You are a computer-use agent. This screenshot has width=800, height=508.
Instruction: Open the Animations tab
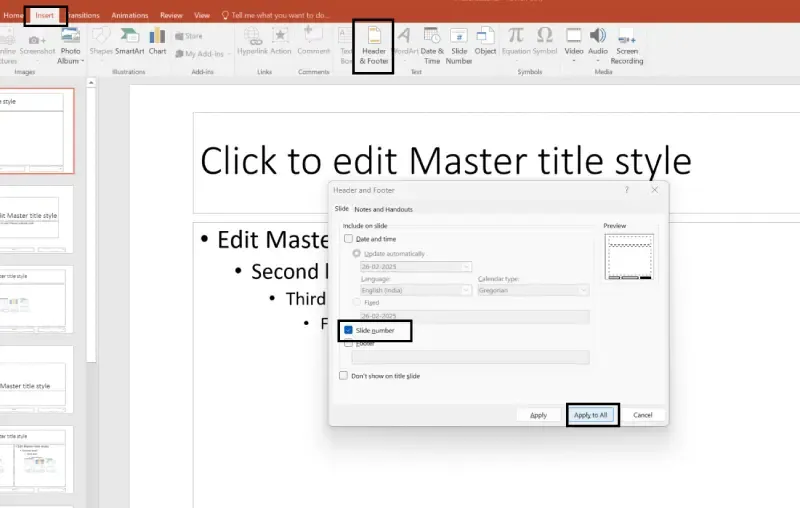pyautogui.click(x=130, y=15)
